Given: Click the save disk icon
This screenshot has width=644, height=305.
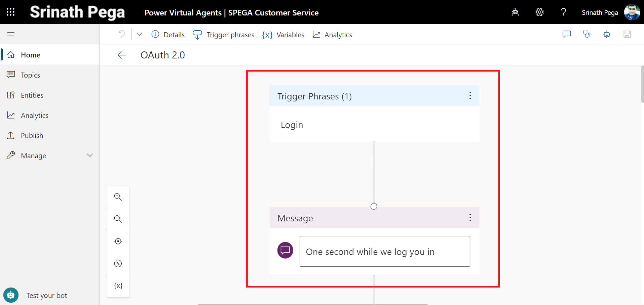Looking at the screenshot, I should pyautogui.click(x=627, y=34).
